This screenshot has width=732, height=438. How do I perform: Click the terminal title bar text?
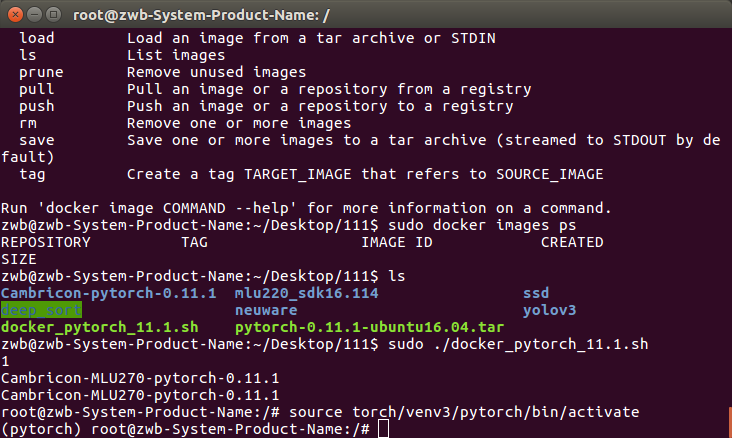[201, 15]
